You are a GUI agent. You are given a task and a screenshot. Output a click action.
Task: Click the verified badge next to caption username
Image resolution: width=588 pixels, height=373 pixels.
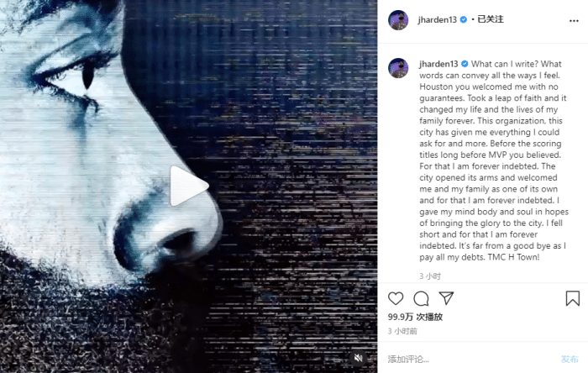point(465,64)
